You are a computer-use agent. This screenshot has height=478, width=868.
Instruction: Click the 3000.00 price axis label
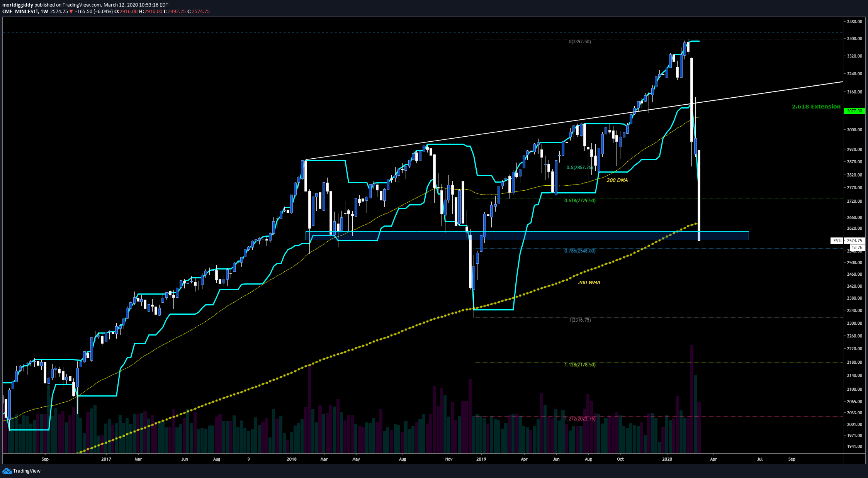point(854,130)
